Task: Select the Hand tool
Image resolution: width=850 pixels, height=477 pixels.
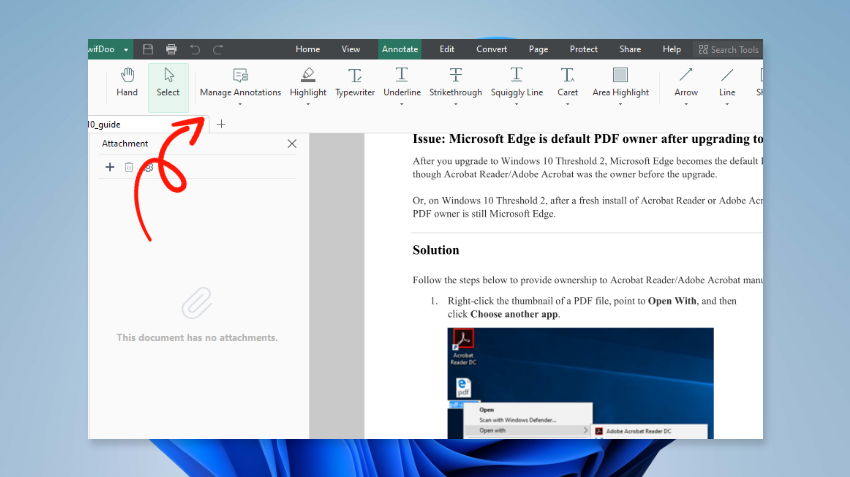Action: [x=127, y=82]
